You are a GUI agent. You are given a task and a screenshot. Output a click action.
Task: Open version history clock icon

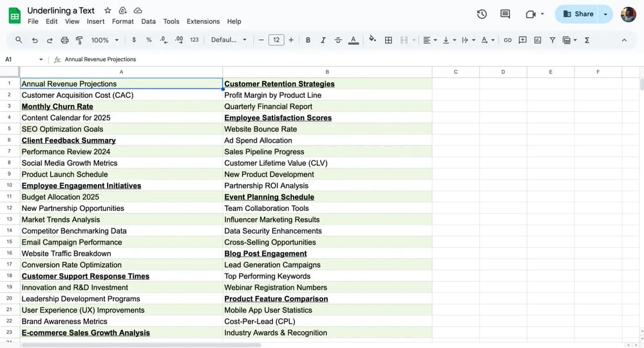click(482, 14)
